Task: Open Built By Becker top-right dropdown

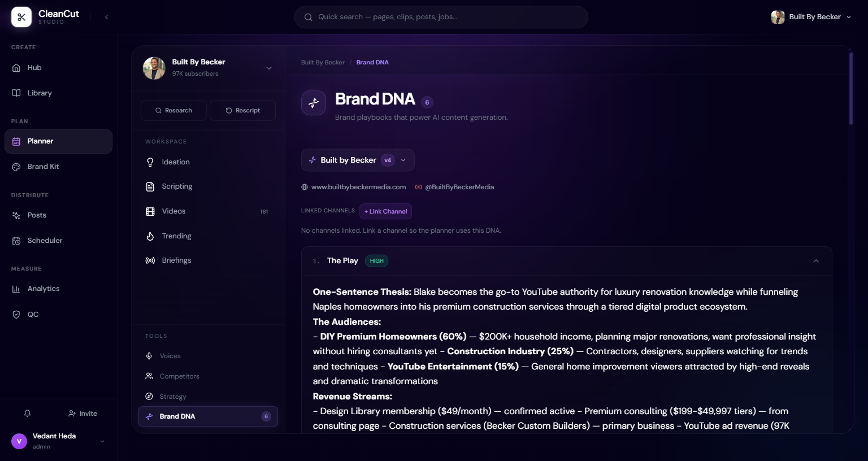Action: tap(811, 17)
